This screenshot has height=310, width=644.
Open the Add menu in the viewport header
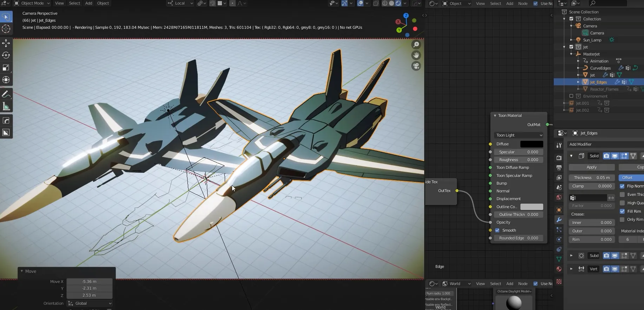[89, 3]
